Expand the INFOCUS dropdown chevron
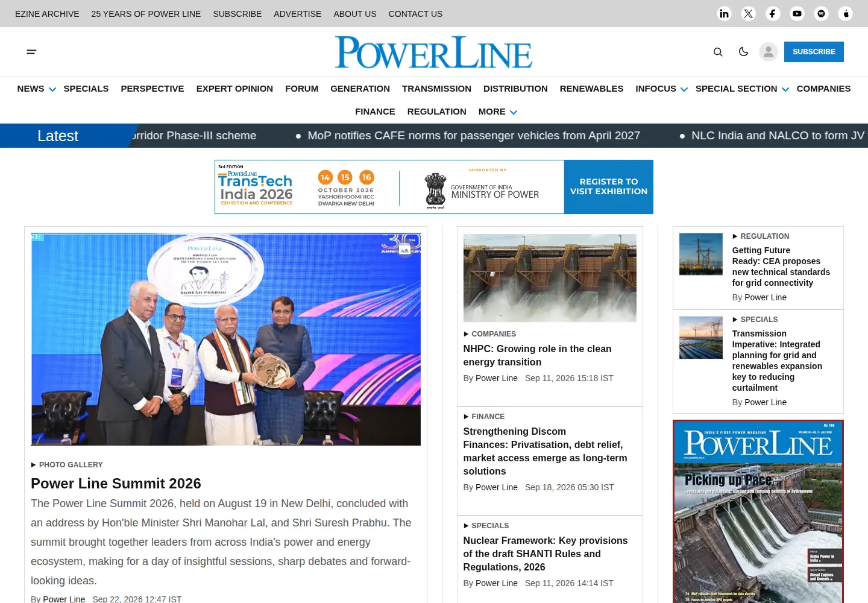Viewport: 868px width, 603px height. point(684,89)
